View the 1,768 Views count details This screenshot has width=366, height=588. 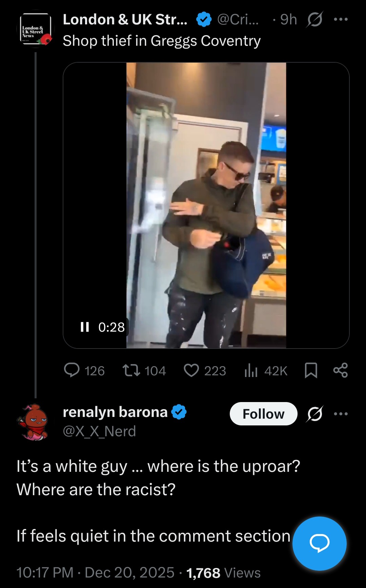(223, 572)
